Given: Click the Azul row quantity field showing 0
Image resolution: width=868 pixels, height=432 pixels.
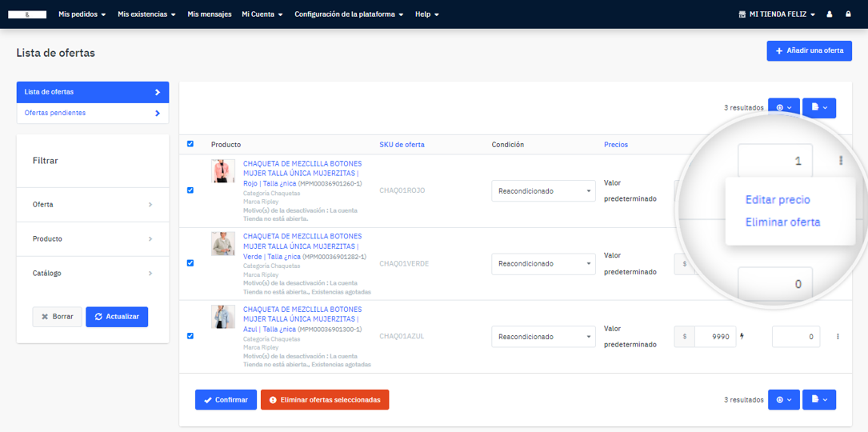Looking at the screenshot, I should click(x=796, y=336).
